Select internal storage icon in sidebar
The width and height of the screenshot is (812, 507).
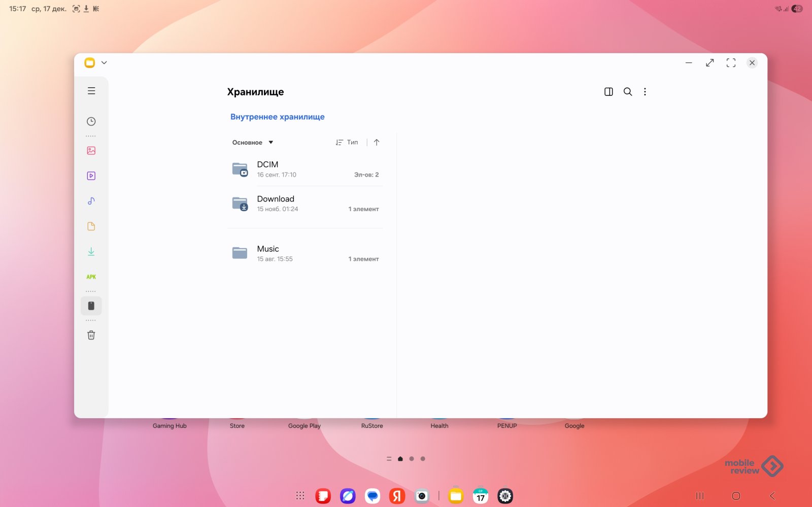(x=91, y=306)
